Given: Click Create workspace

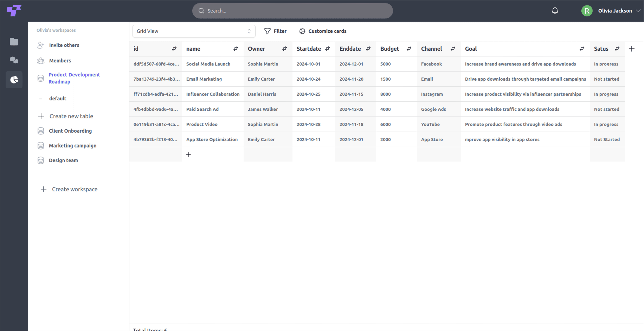Looking at the screenshot, I should pos(74,189).
